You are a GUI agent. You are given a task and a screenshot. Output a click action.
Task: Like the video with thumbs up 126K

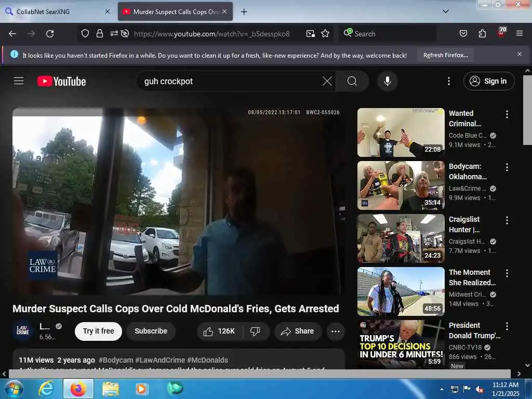pyautogui.click(x=219, y=331)
